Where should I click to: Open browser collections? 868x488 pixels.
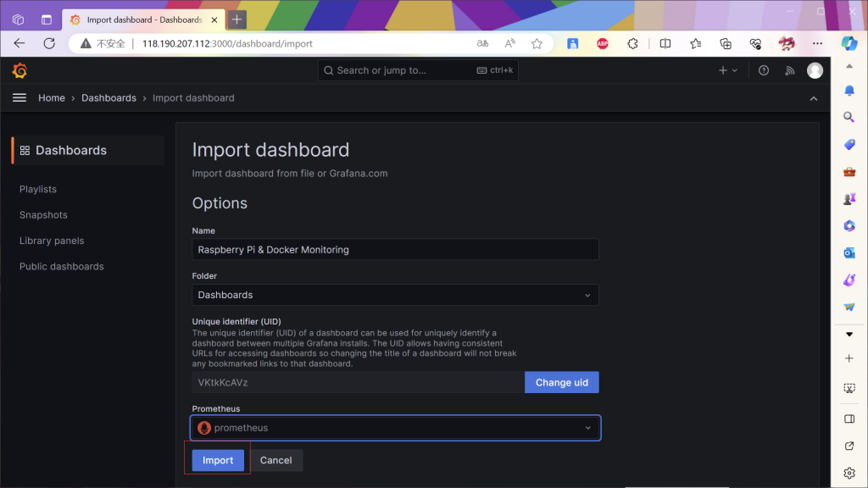pos(726,44)
